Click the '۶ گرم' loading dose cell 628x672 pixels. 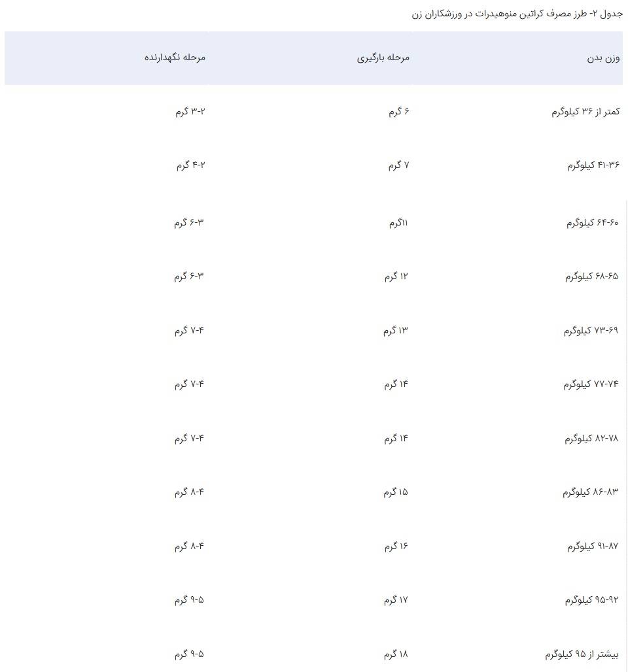(399, 112)
